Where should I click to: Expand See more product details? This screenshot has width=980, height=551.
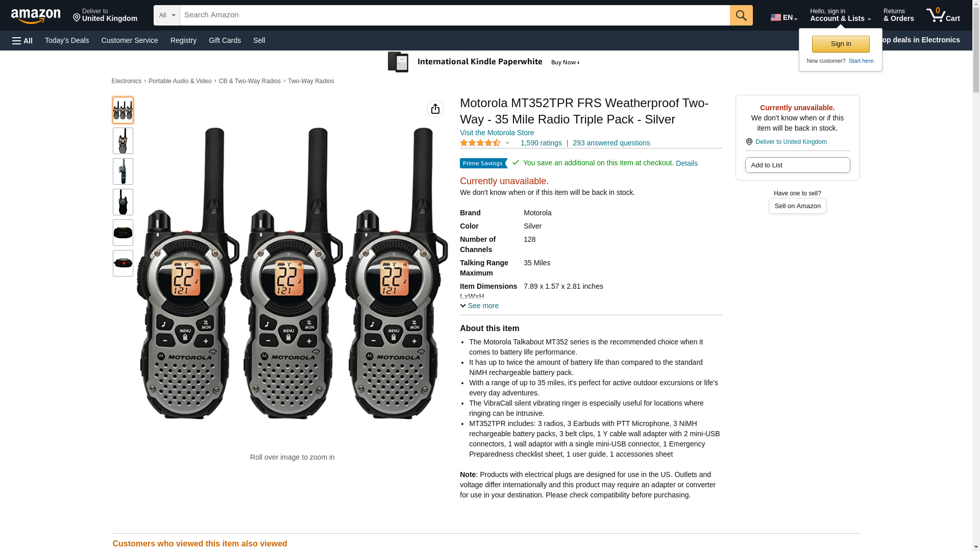[x=479, y=306]
